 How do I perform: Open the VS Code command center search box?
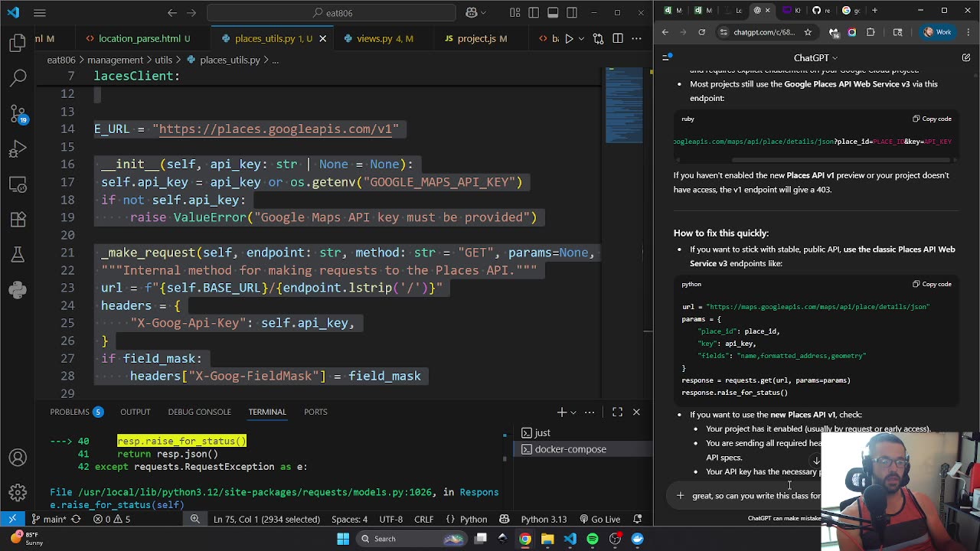[332, 13]
